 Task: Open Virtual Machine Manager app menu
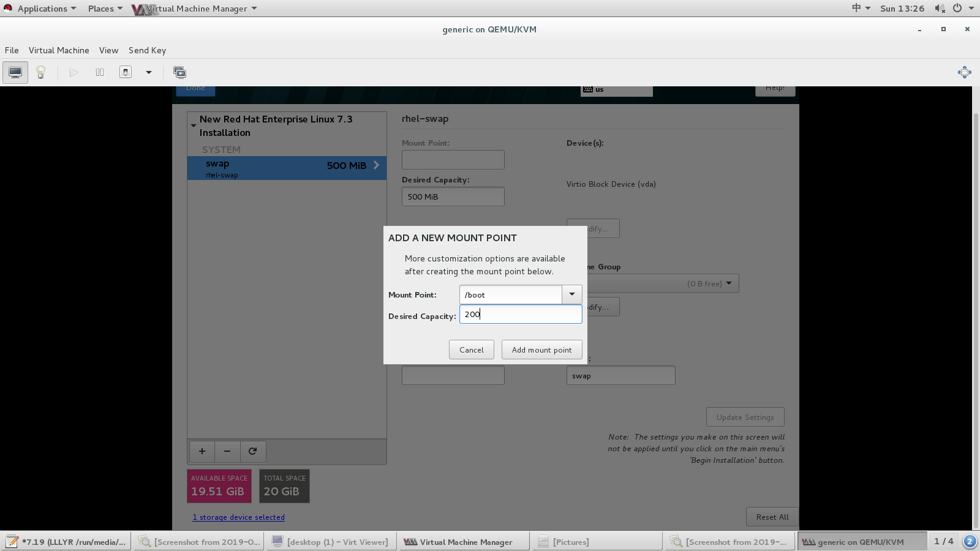[x=195, y=9]
